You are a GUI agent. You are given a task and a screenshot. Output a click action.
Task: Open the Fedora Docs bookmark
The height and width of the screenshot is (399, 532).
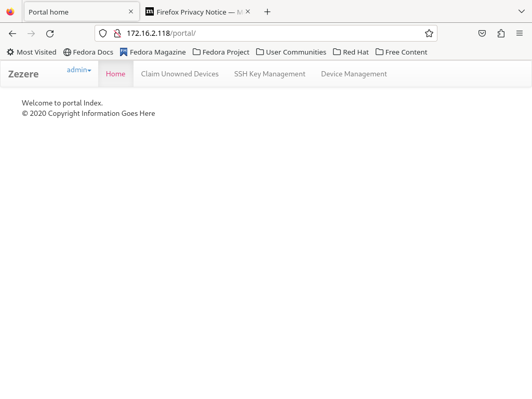(88, 52)
